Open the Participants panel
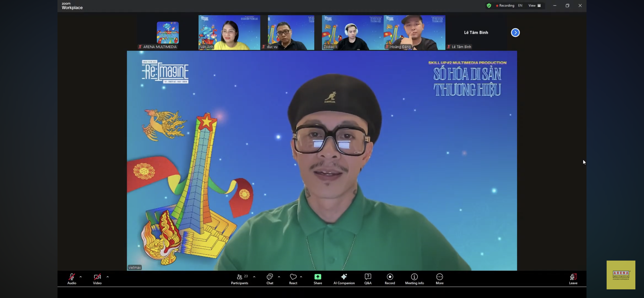The width and height of the screenshot is (644, 298). [240, 279]
